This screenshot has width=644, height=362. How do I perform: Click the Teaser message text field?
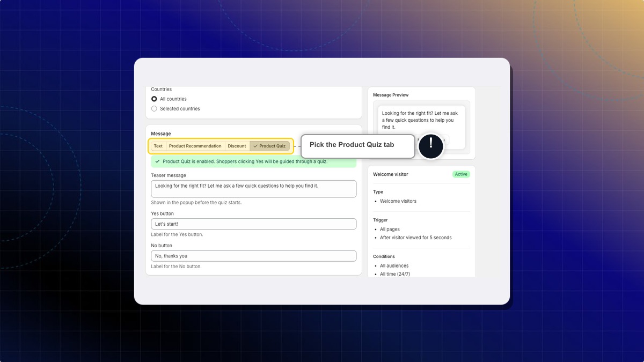click(x=253, y=189)
